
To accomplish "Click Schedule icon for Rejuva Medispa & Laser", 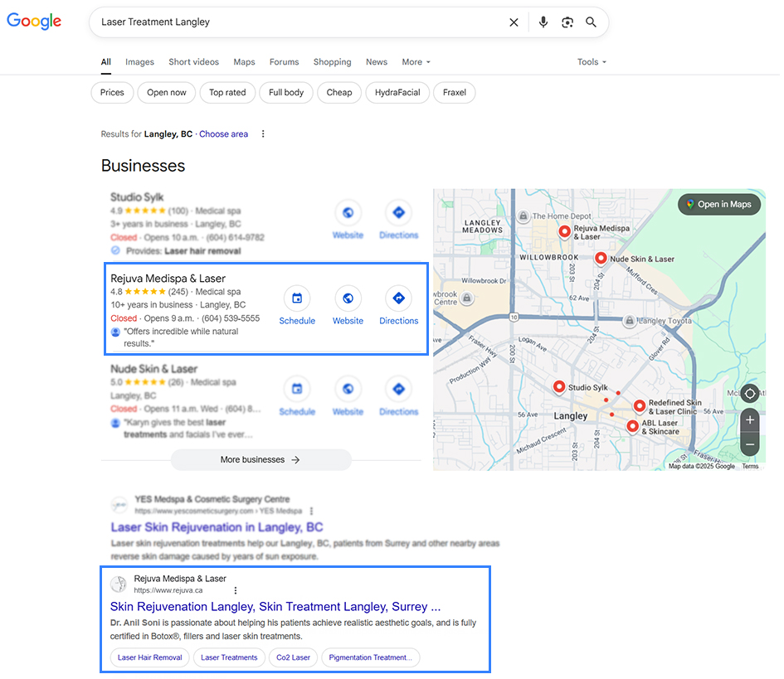I will point(297,298).
